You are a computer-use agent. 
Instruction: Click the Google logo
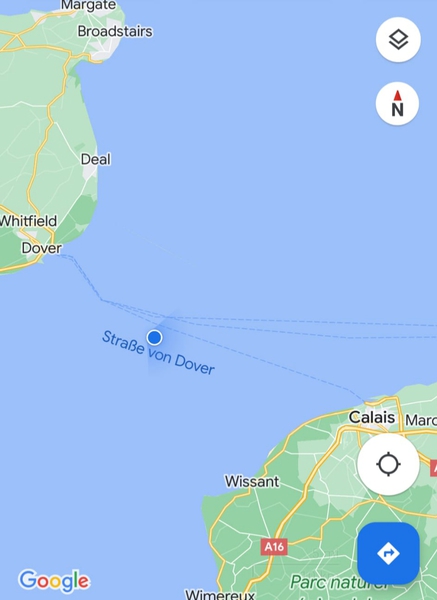[x=54, y=581]
